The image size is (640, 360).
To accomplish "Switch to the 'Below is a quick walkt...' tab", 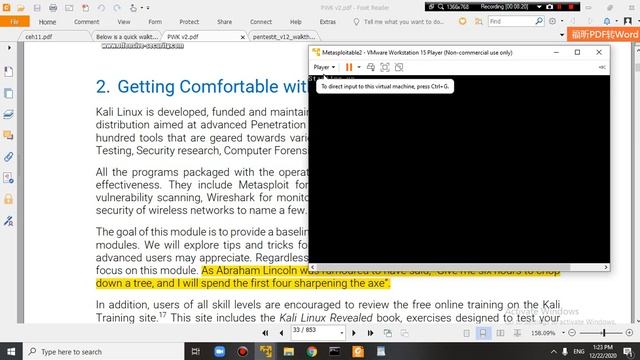I will pyautogui.click(x=127, y=37).
